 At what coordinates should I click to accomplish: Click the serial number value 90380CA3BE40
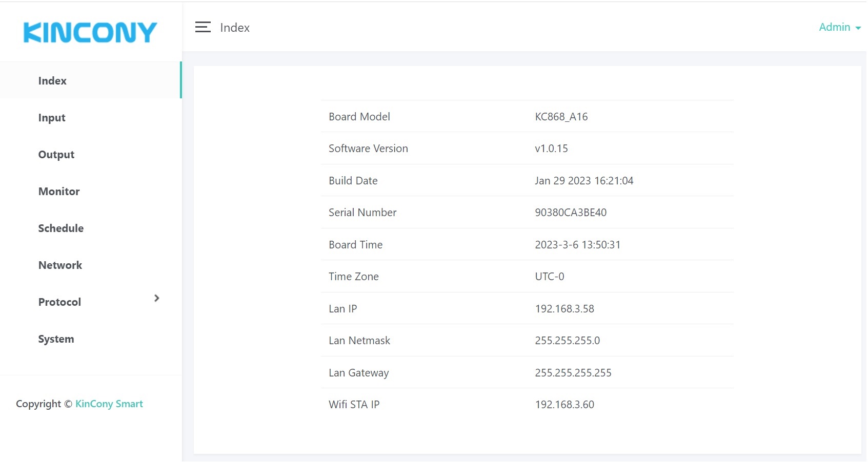pos(571,213)
